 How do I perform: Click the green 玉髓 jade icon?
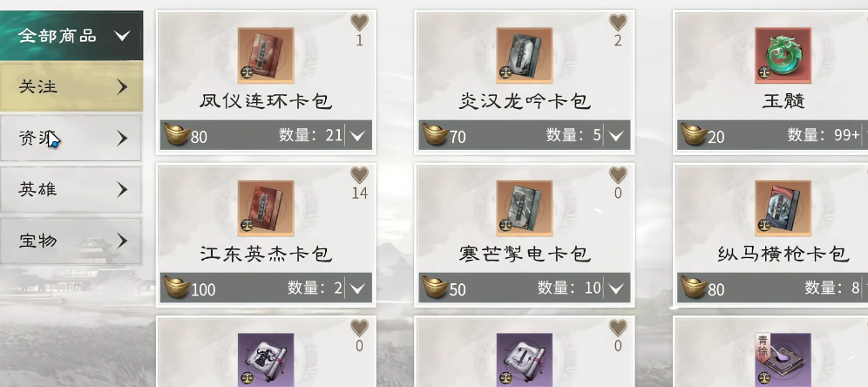pos(783,56)
